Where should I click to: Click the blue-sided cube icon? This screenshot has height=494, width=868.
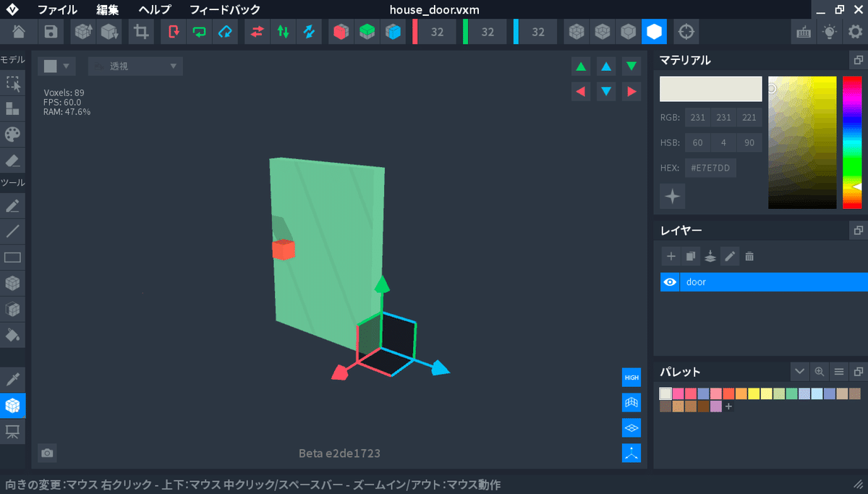click(x=393, y=32)
